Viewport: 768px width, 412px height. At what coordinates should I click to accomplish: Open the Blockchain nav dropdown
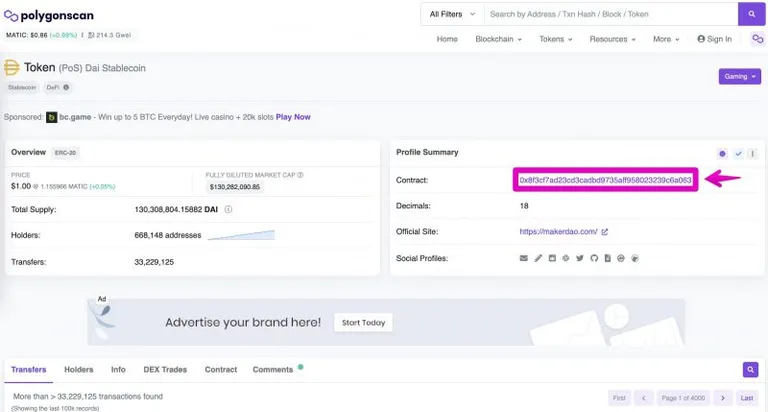pos(498,39)
